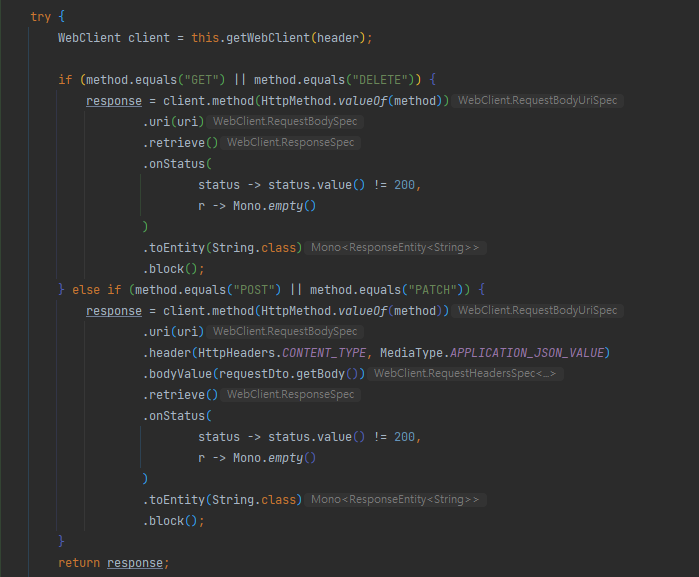The height and width of the screenshot is (577, 699).
Task: Click the "CONTENT_TYPE" constant
Action: point(324,353)
